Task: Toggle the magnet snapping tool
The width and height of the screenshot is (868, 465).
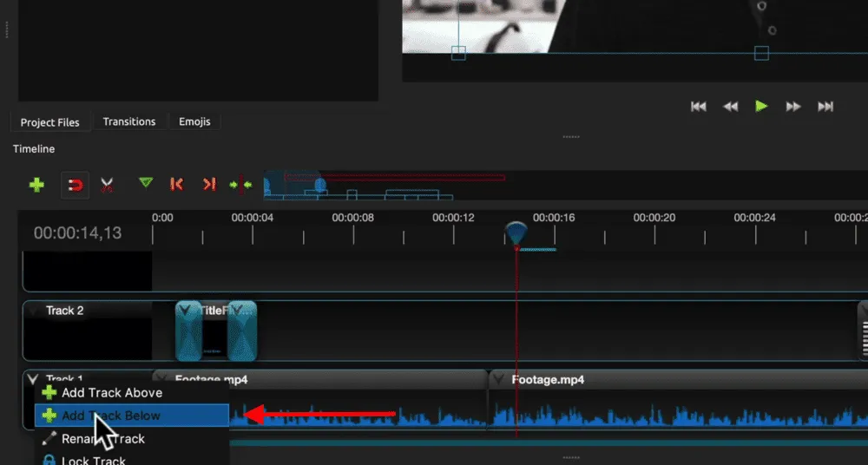Action: point(76,184)
